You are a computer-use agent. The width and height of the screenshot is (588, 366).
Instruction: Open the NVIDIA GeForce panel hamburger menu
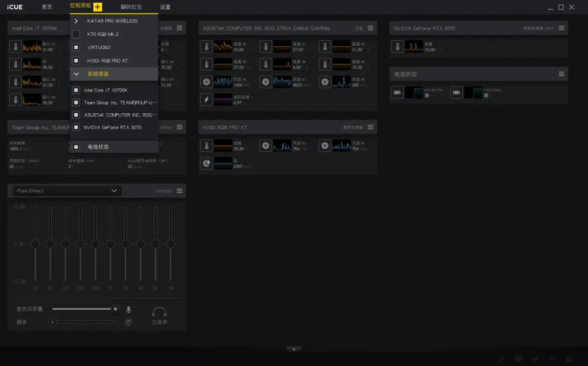(561, 28)
